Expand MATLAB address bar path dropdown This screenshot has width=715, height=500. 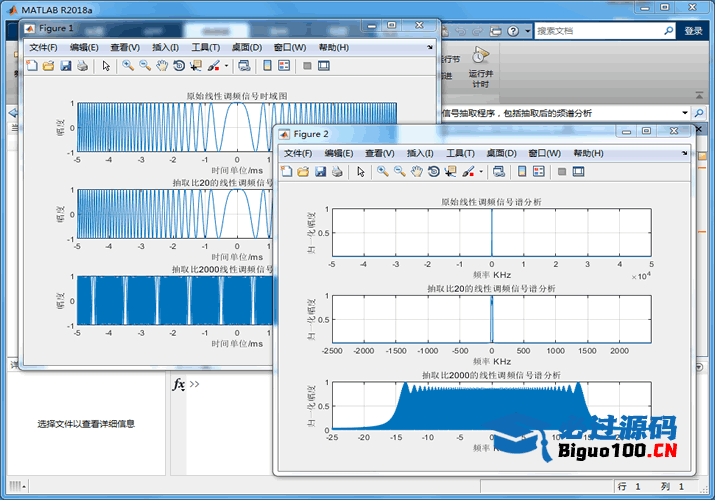point(684,113)
